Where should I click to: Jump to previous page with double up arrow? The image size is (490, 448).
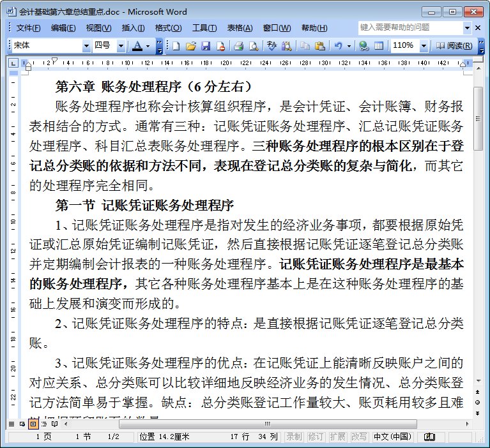[x=477, y=392]
